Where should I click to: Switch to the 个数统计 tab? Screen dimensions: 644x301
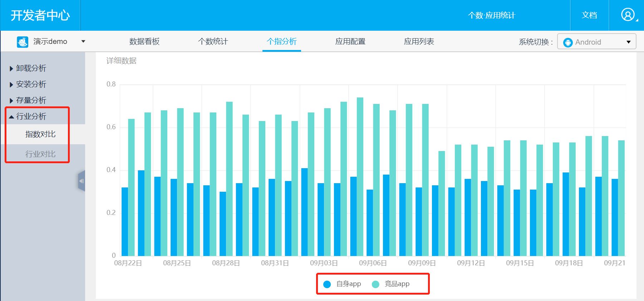213,41
